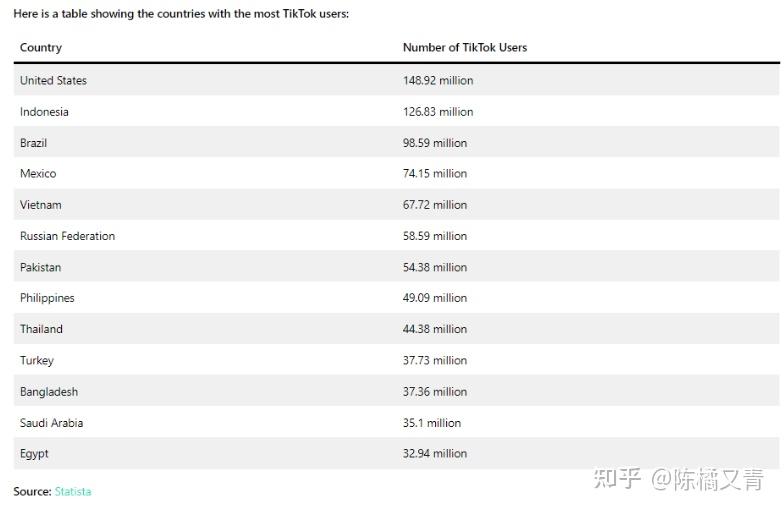Open the Statista source link
Screen dimensions: 784x511
(x=72, y=491)
